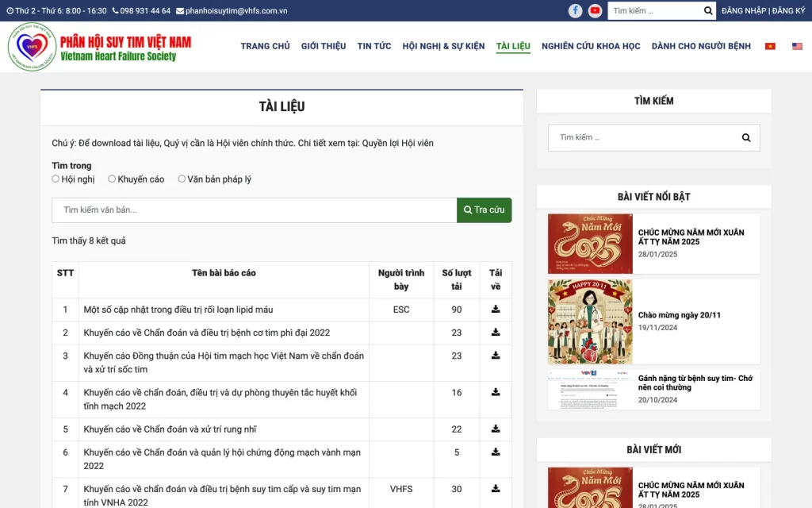This screenshot has width=812, height=508.
Task: Open the Gánh nặng từ bệnh suy tim thumbnail
Action: click(590, 389)
